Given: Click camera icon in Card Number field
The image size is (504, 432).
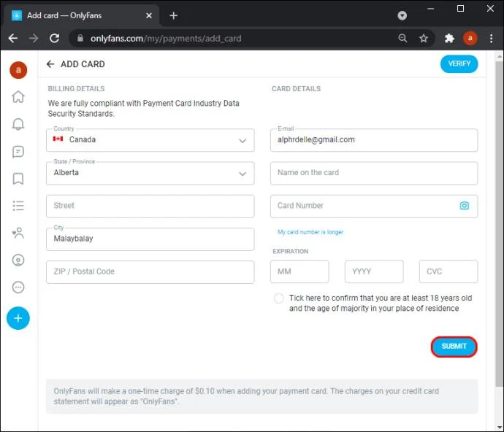Looking at the screenshot, I should [x=464, y=206].
